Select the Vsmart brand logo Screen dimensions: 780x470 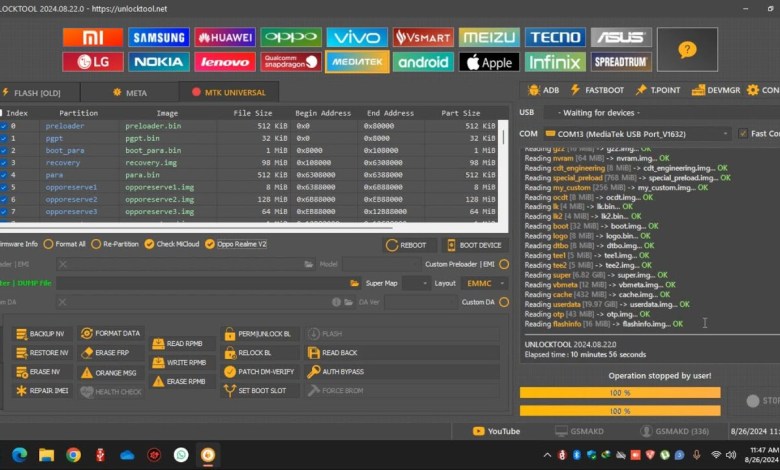tap(423, 37)
